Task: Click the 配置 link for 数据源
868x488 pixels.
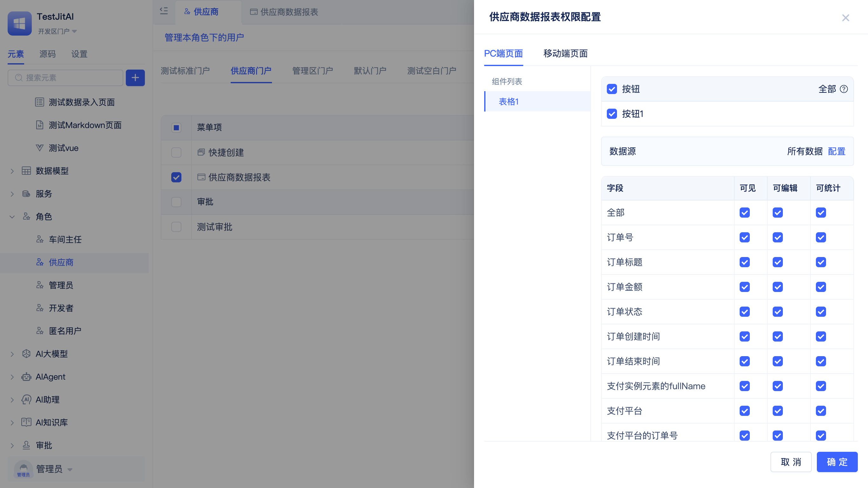Action: 837,151
